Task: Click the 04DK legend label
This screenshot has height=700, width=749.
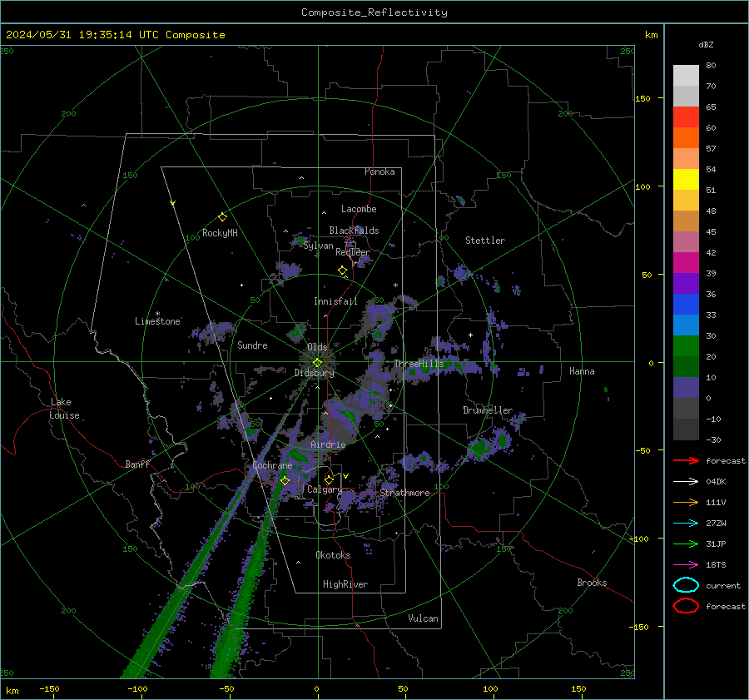Action: point(716,482)
